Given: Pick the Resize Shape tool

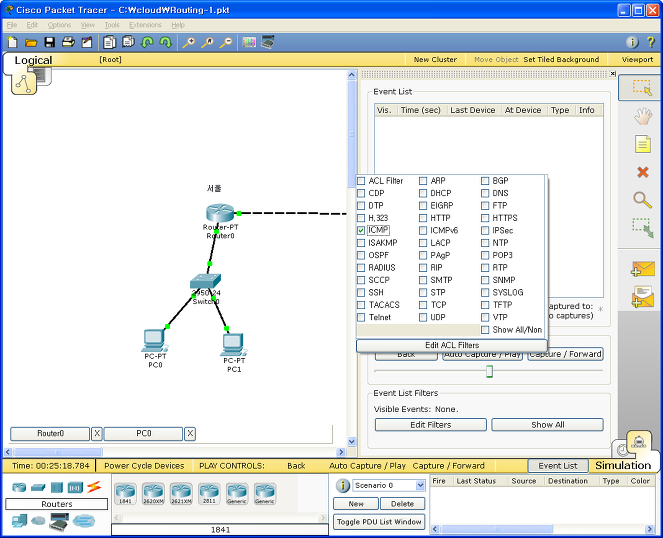Looking at the screenshot, I should pyautogui.click(x=643, y=228).
